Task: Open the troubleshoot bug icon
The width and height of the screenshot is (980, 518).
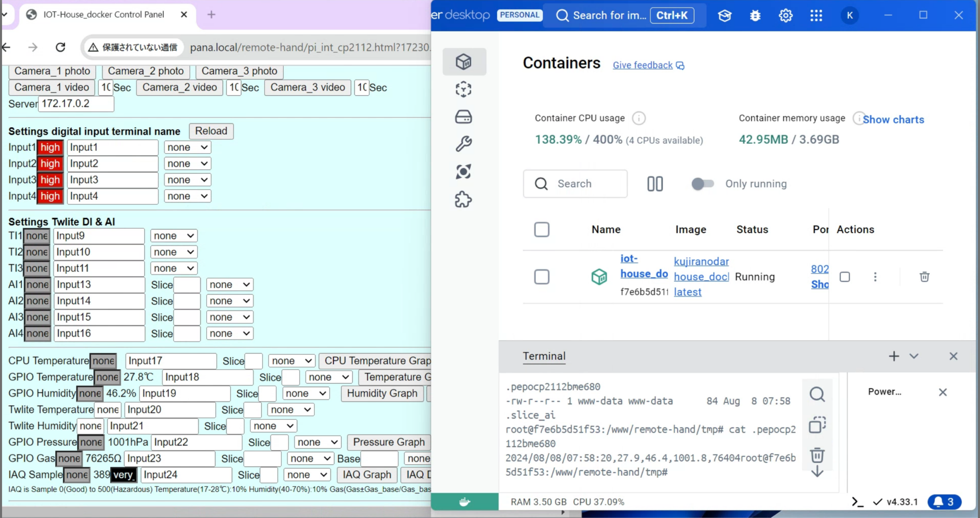Action: [755, 15]
